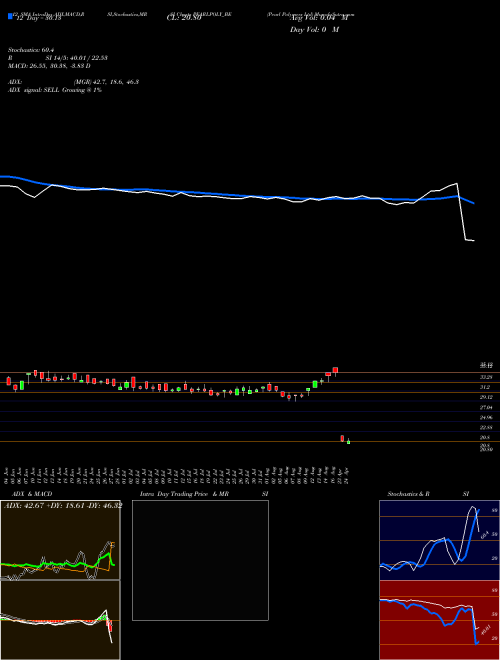Click the 'Stochastics & R' panel heading
The image size is (500, 660).
click(409, 494)
